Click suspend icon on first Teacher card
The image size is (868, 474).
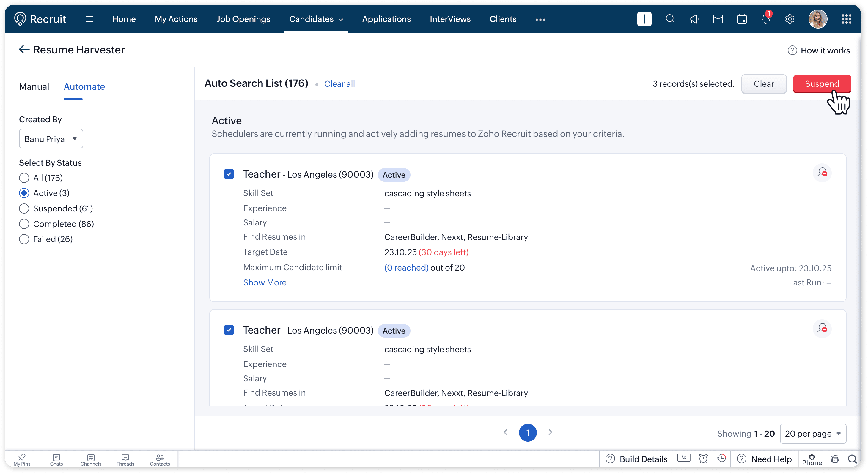coord(822,173)
